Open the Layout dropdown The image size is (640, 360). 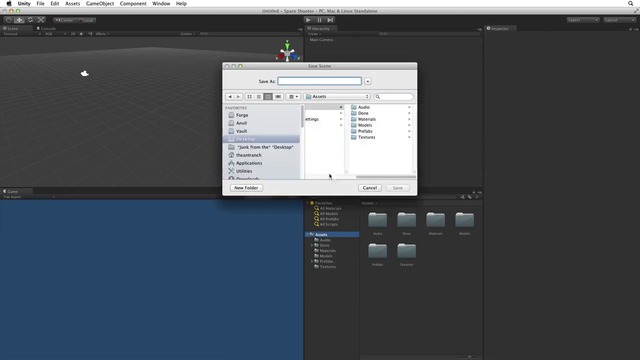coord(620,20)
